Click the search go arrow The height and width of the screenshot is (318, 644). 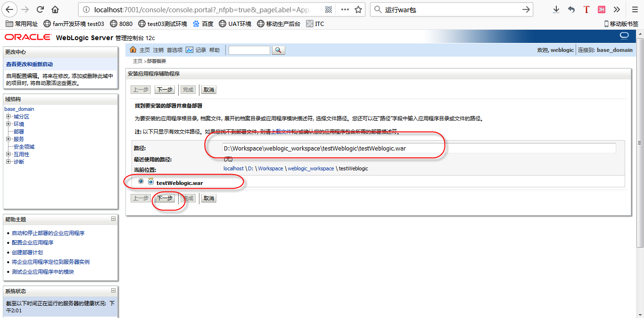[526, 9]
